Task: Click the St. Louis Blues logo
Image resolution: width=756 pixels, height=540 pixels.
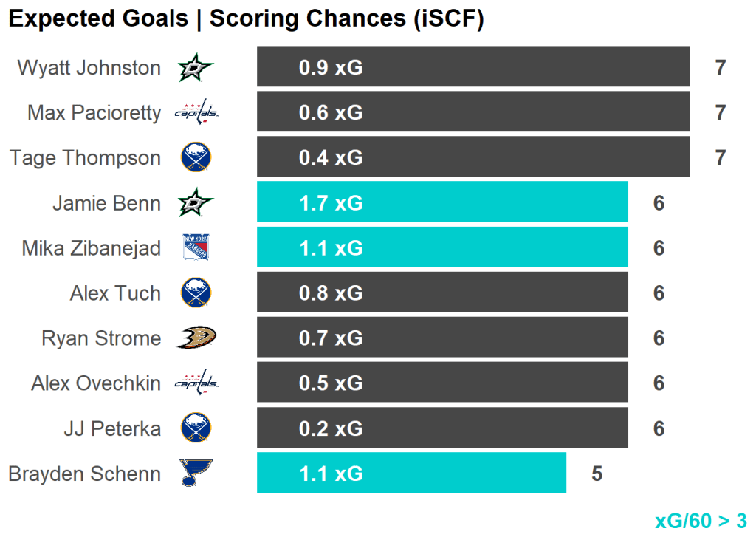Action: pos(196,474)
